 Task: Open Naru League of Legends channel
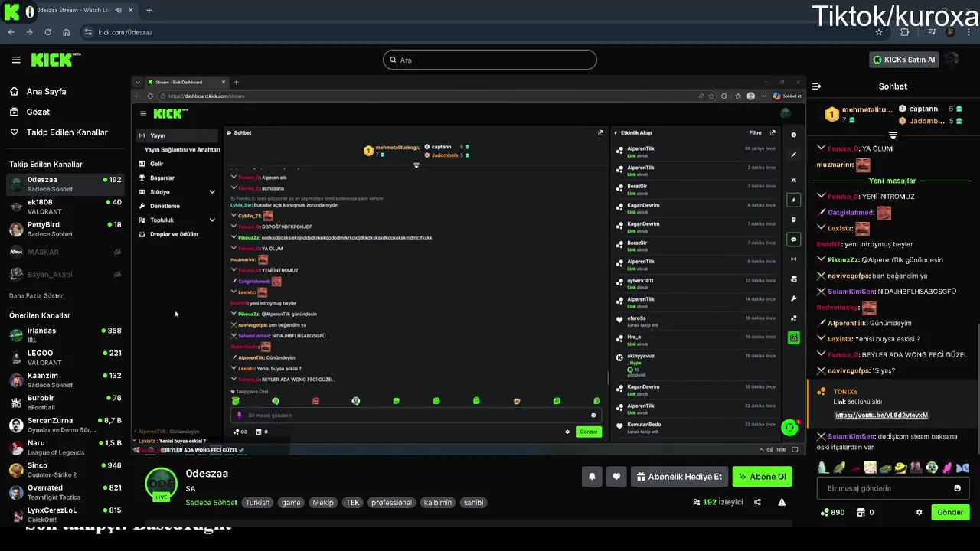65,447
